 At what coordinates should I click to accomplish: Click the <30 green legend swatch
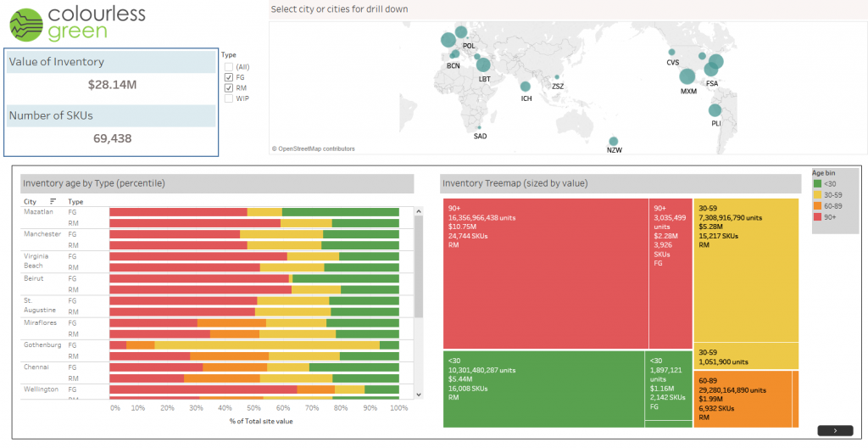coord(817,183)
